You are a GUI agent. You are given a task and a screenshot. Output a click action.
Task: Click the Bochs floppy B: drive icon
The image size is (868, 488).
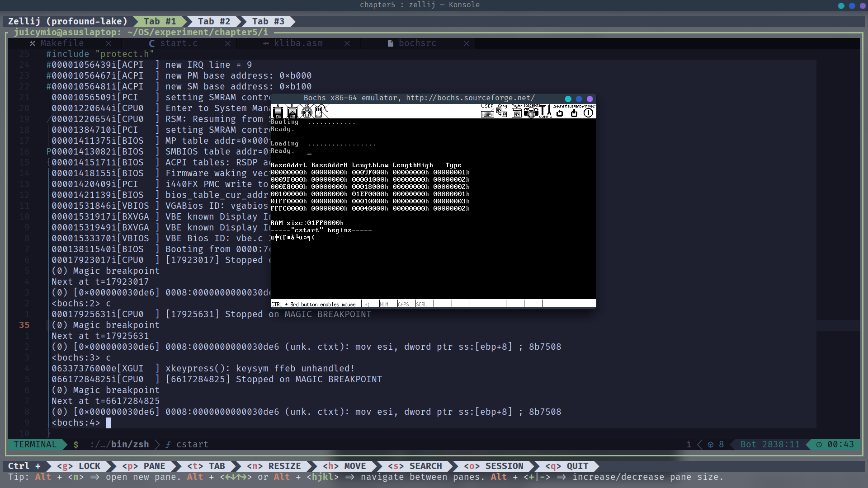pyautogui.click(x=292, y=111)
